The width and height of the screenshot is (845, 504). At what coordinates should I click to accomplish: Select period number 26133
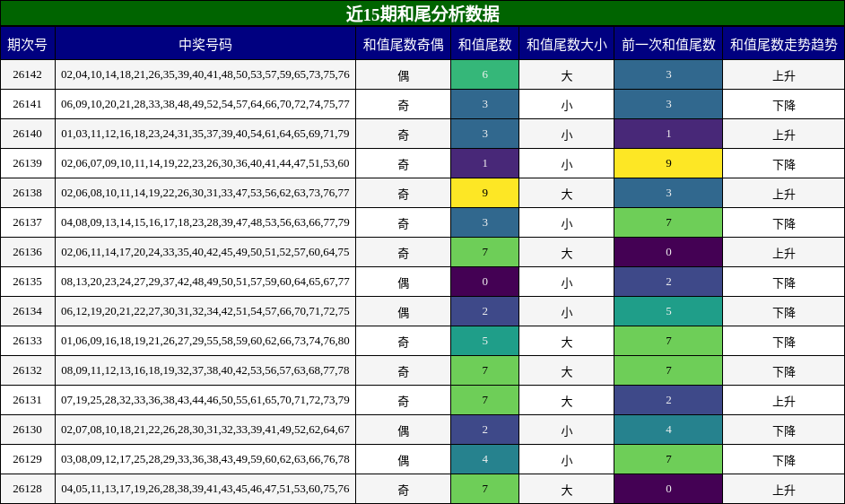pos(28,341)
